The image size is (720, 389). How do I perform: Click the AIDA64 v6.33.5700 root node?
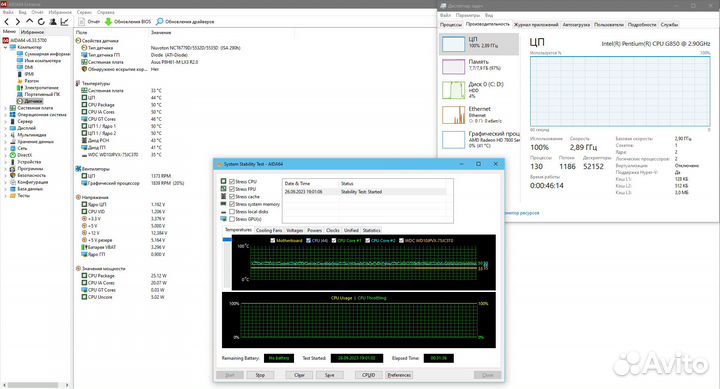click(25, 40)
